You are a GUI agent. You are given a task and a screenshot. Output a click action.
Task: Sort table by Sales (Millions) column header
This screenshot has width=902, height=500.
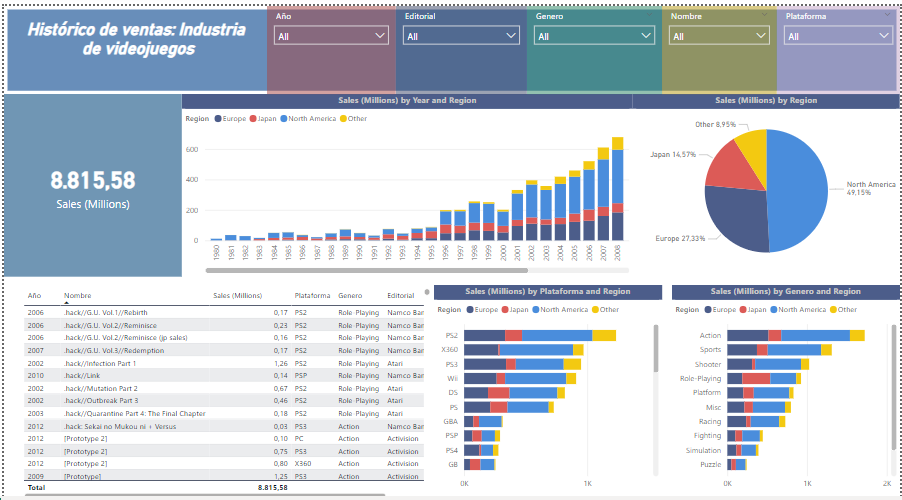(x=237, y=296)
